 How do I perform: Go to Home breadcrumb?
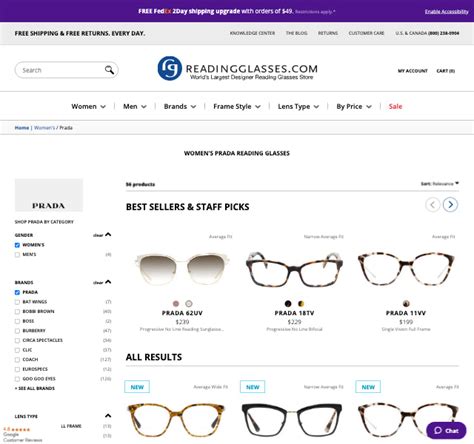(22, 128)
